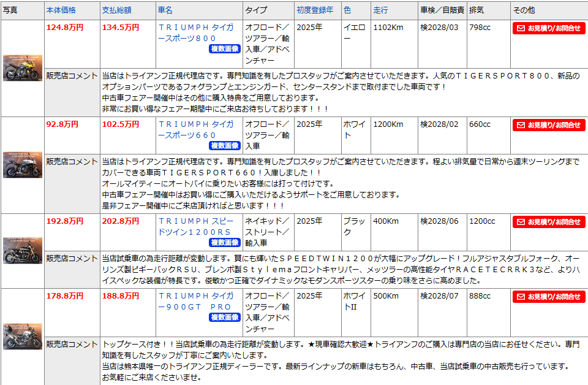The image size is (588, 385).
Task: Sort listings by 本体価格 column header
Action: pos(61,10)
